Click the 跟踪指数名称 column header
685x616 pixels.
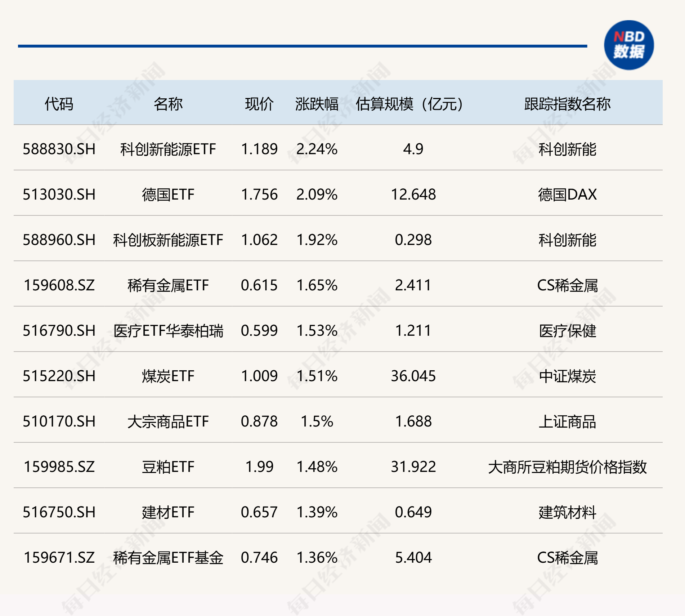[x=567, y=104]
